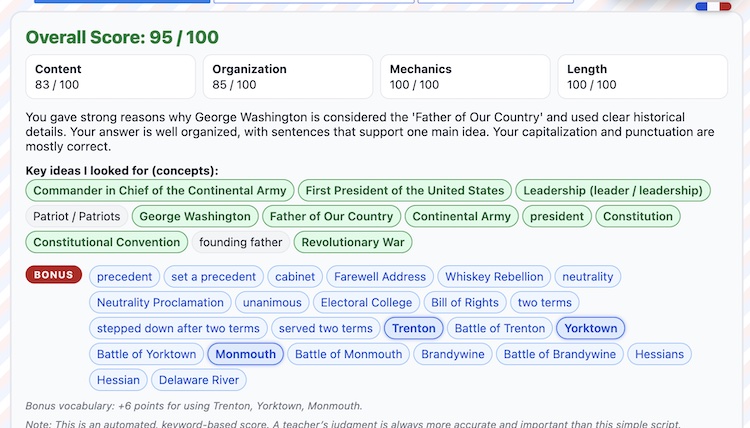Select the Farewell Address chip
The width and height of the screenshot is (750, 428).
[x=380, y=276]
